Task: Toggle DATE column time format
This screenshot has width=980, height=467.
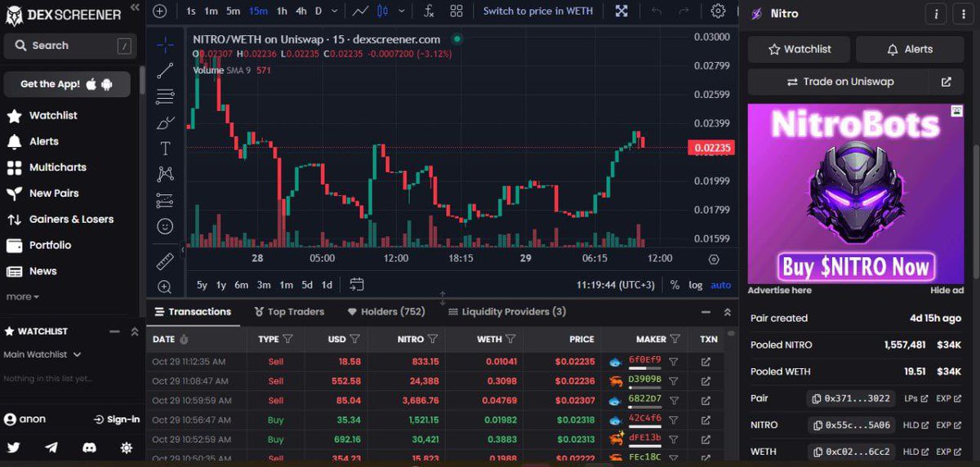Action: [x=184, y=339]
